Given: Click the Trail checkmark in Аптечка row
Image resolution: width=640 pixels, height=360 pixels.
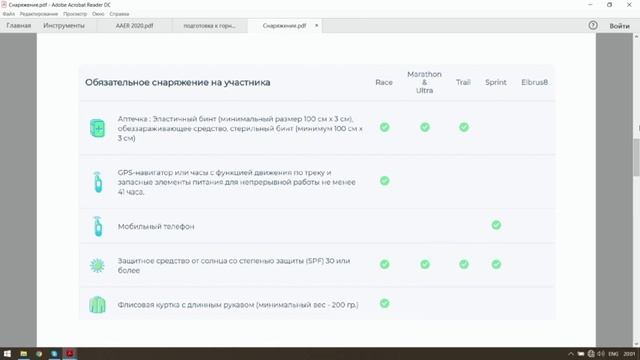Looking at the screenshot, I should [x=464, y=127].
